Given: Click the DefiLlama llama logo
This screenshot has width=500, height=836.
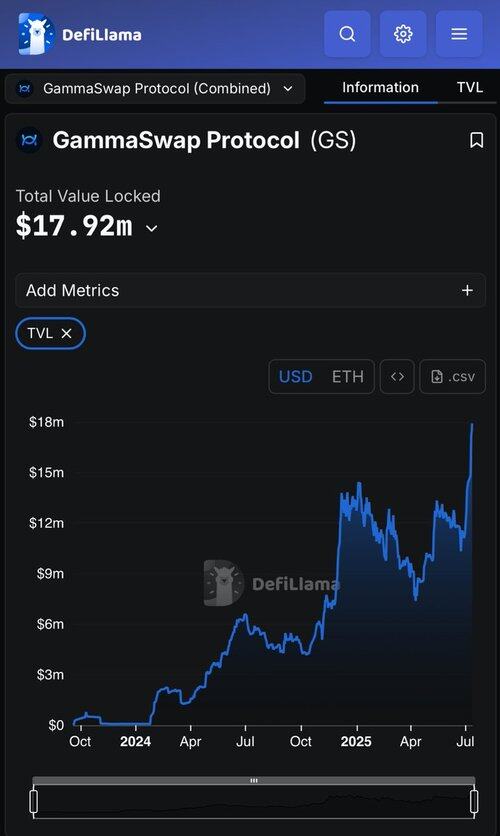Looking at the screenshot, I should (x=36, y=34).
